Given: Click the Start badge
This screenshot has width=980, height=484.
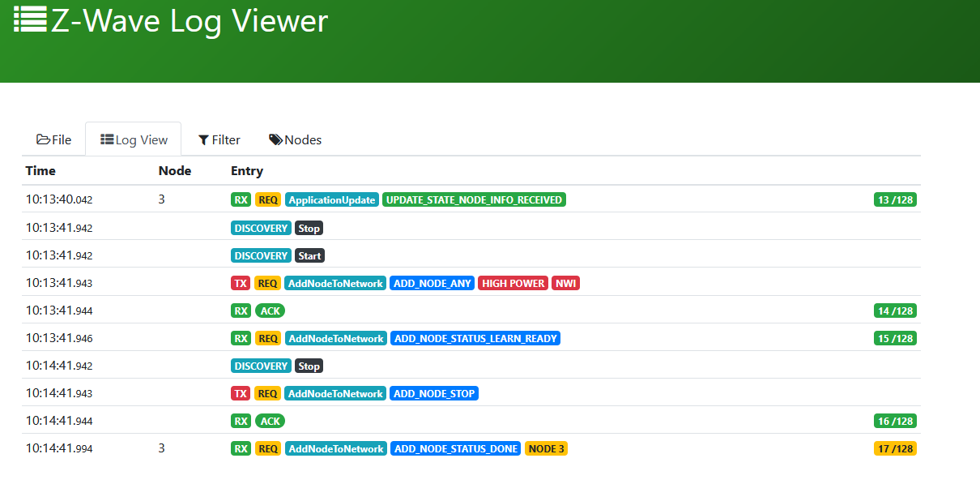Looking at the screenshot, I should [x=309, y=255].
